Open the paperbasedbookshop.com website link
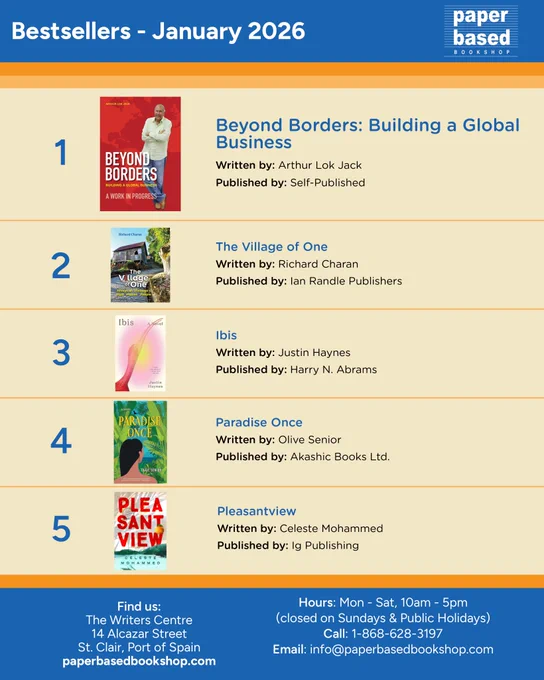The image size is (544, 680). [139, 661]
